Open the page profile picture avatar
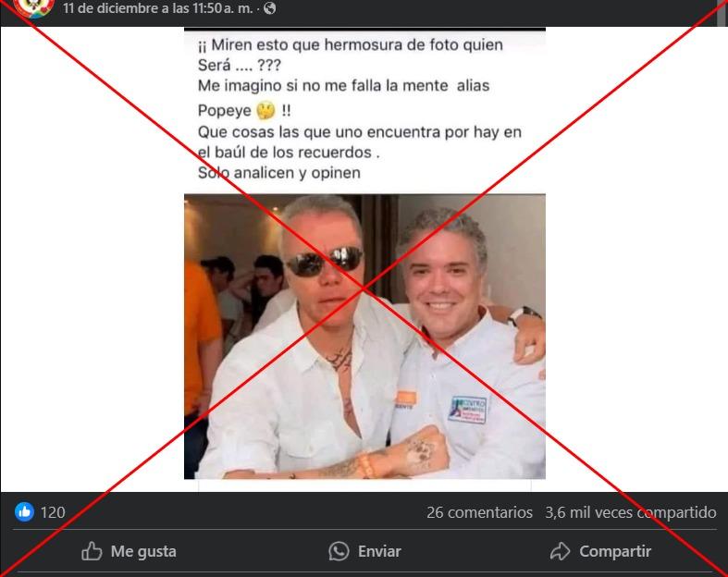The width and height of the screenshot is (728, 577). click(32, 7)
